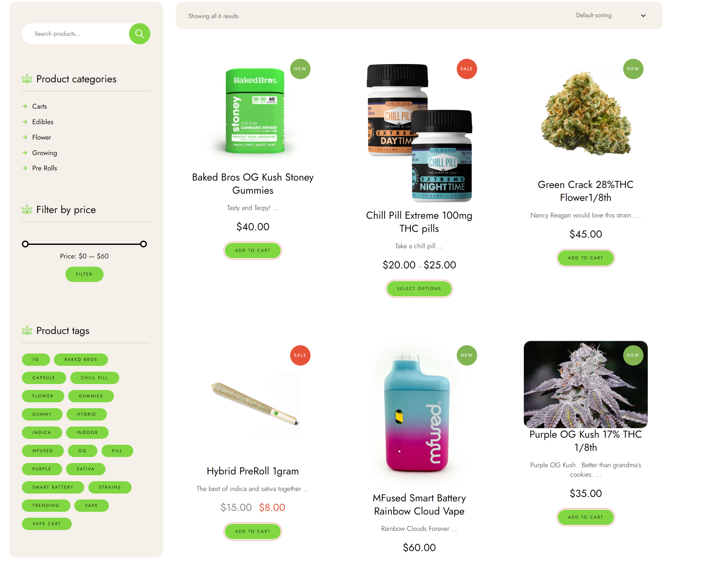Viewport: 728px width, 561px height.
Task: Click the SALE badge on Chill Pill product
Action: [x=467, y=69]
